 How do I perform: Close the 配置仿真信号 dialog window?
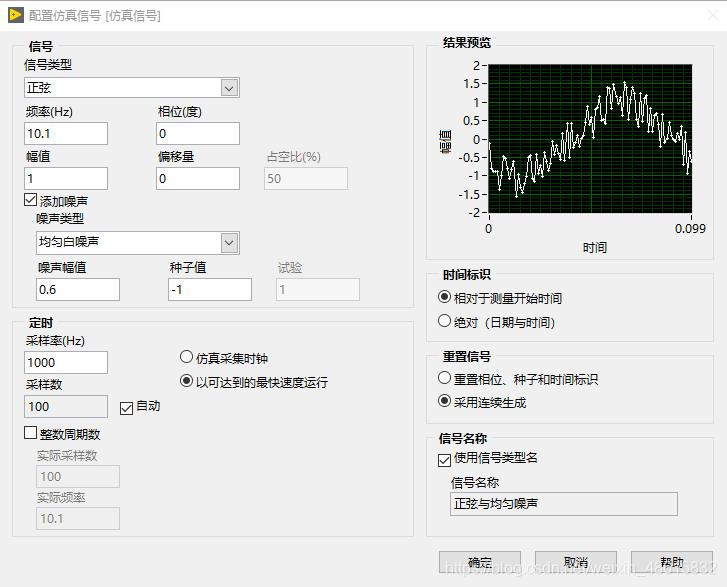point(712,15)
